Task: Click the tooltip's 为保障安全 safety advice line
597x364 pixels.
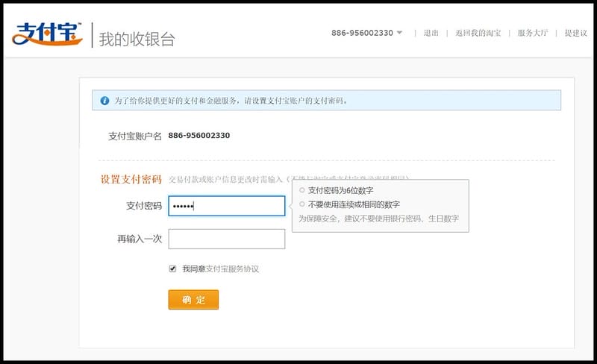Action: pyautogui.click(x=378, y=219)
